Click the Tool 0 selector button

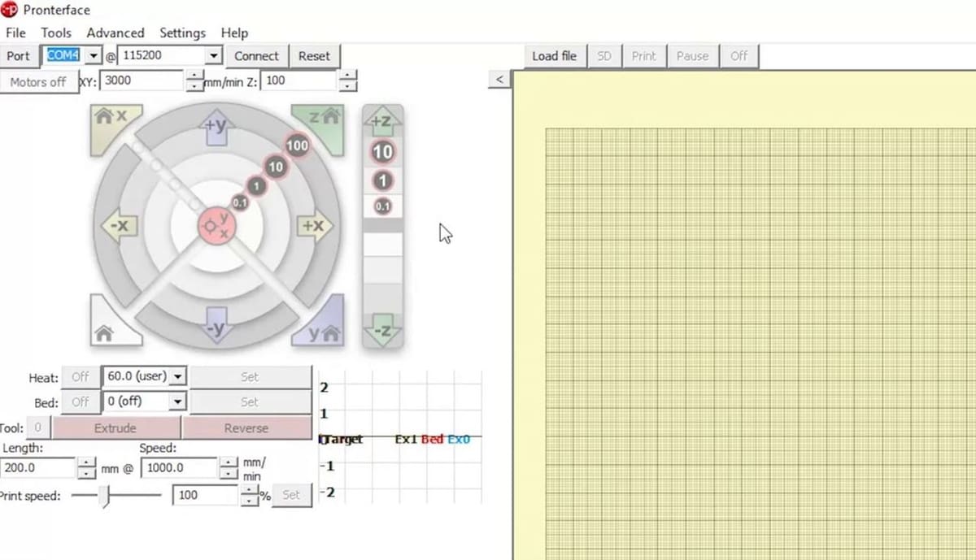(38, 428)
